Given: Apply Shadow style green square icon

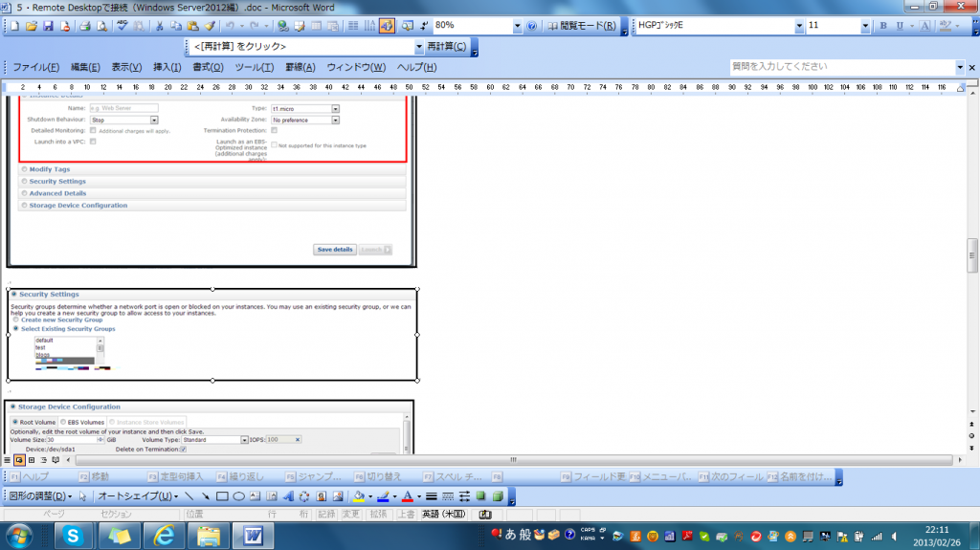Looking at the screenshot, I should coord(480,496).
